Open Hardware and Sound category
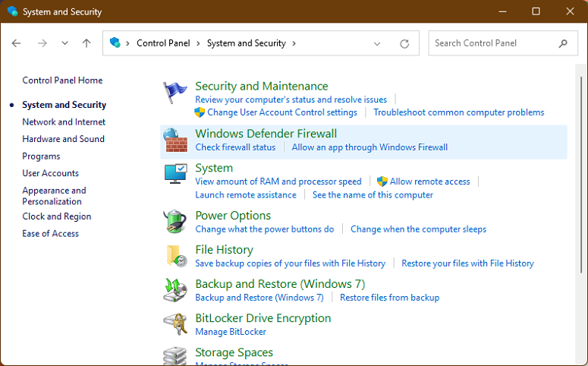The width and height of the screenshot is (588, 366). 64,139
